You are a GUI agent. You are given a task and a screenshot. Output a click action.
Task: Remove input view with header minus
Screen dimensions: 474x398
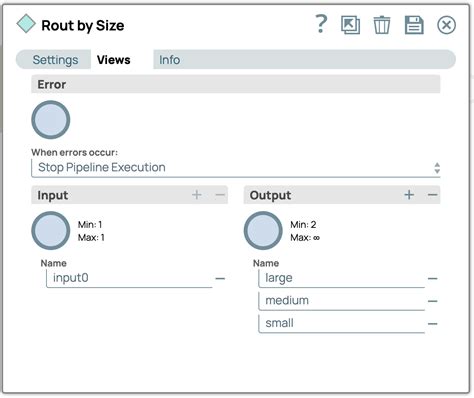[220, 195]
